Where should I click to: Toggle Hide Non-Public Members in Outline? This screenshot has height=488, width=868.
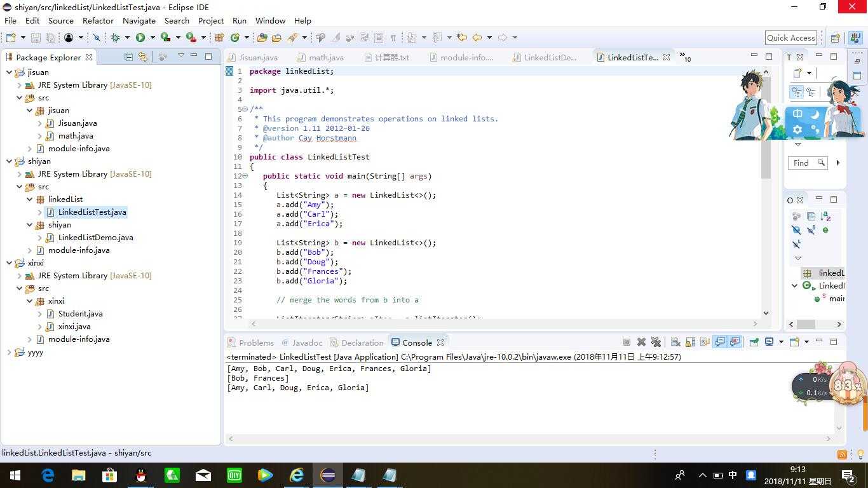pyautogui.click(x=825, y=230)
